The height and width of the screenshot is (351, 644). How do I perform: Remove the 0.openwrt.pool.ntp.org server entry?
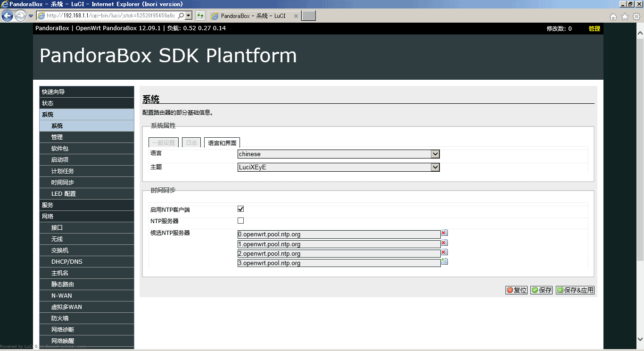(444, 233)
